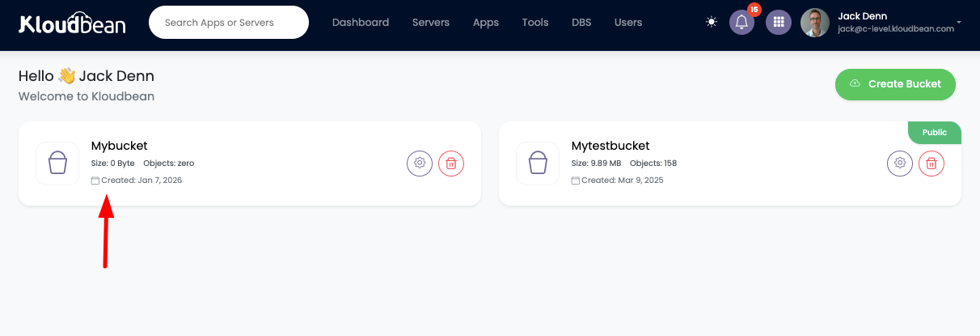Select DBS in the navigation bar
The height and width of the screenshot is (336, 980).
click(x=581, y=23)
